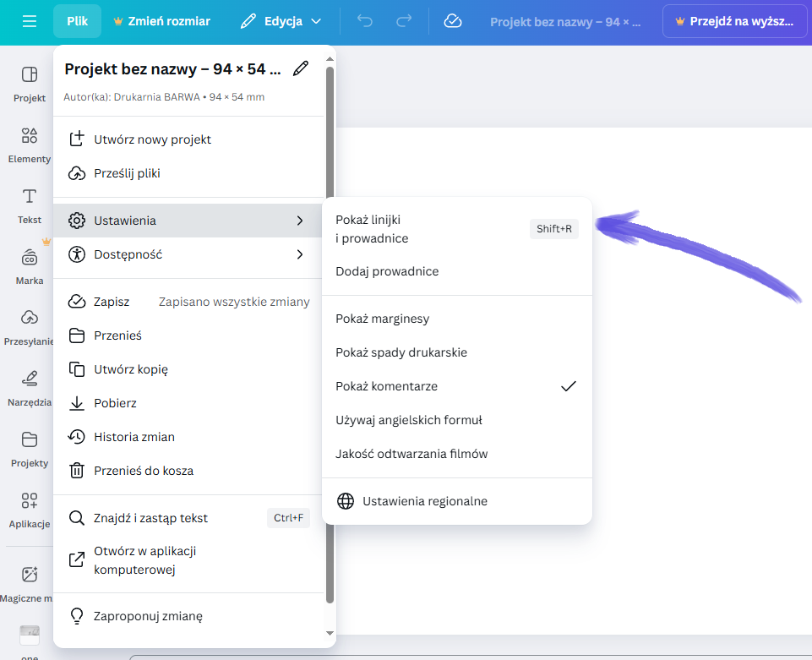The height and width of the screenshot is (660, 812).
Task: Expand the Dostępność submenu
Action: coord(188,254)
